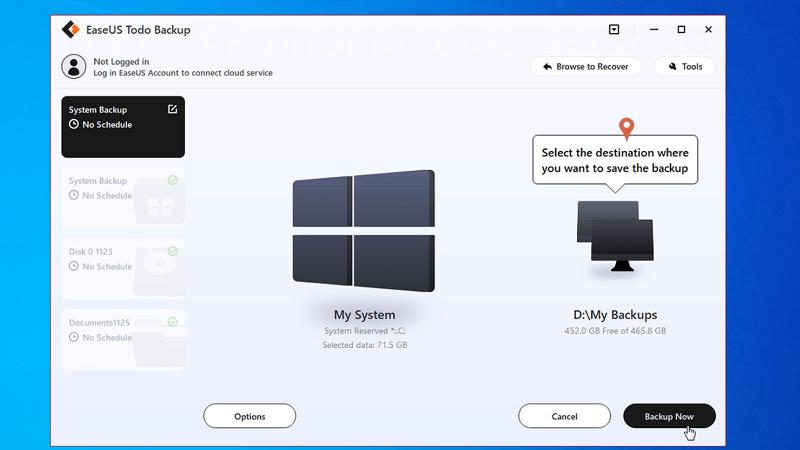Screen dimensions: 800x450
Task: Click the 'Not Logged in' text
Action: pyautogui.click(x=121, y=61)
